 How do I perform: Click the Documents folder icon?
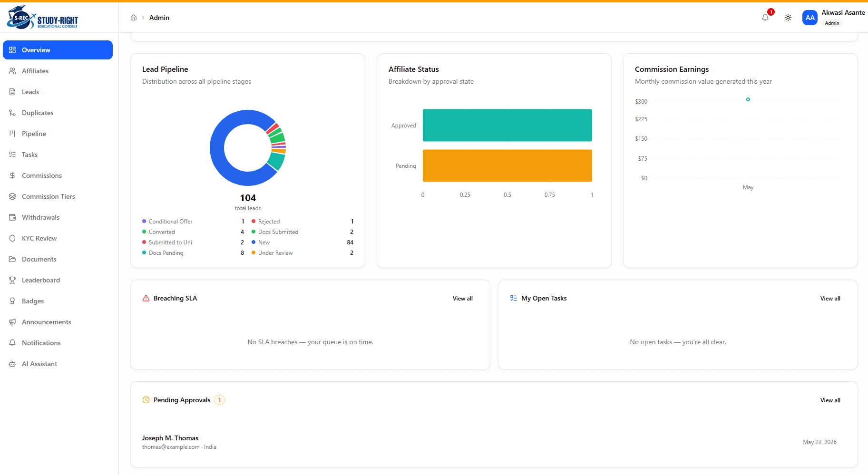(x=12, y=259)
